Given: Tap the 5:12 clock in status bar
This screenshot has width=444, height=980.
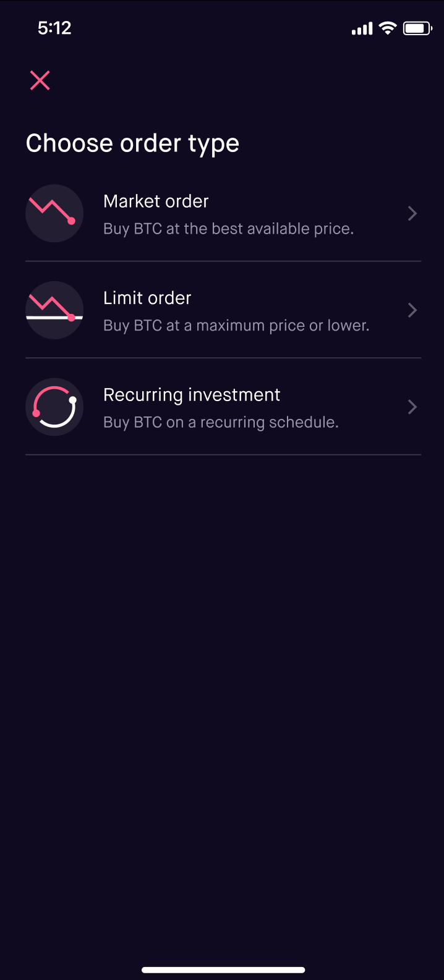Looking at the screenshot, I should coord(54,28).
